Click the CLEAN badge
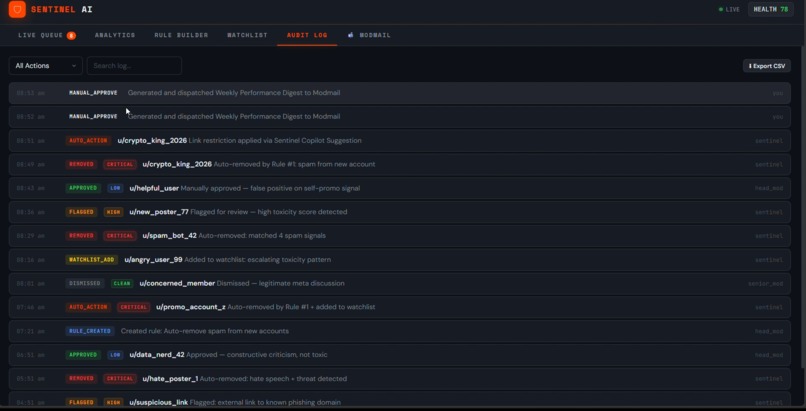The height and width of the screenshot is (411, 806). tap(122, 283)
